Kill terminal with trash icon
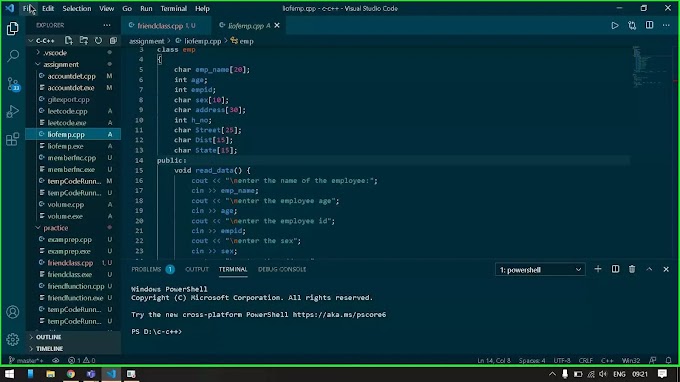The height and width of the screenshot is (382, 680). pyautogui.click(x=632, y=269)
